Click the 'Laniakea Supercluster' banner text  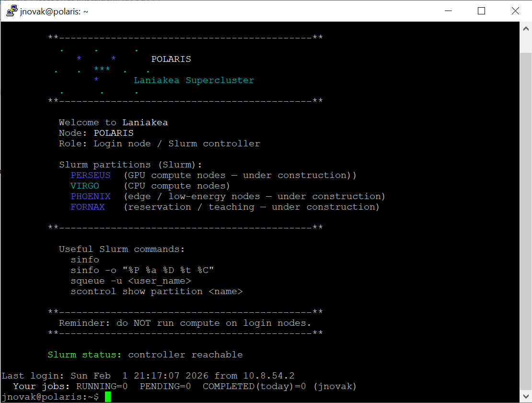pyautogui.click(x=194, y=81)
